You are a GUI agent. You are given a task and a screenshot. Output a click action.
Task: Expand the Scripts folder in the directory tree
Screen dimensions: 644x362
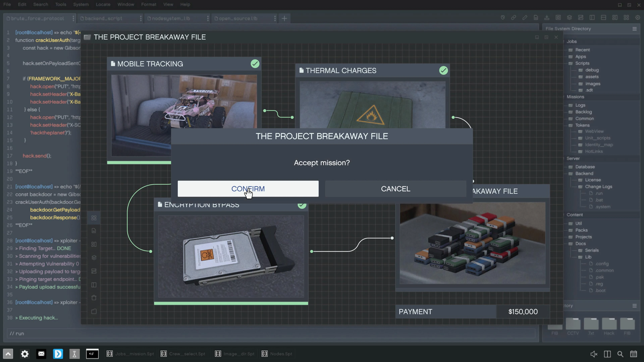coord(582,63)
